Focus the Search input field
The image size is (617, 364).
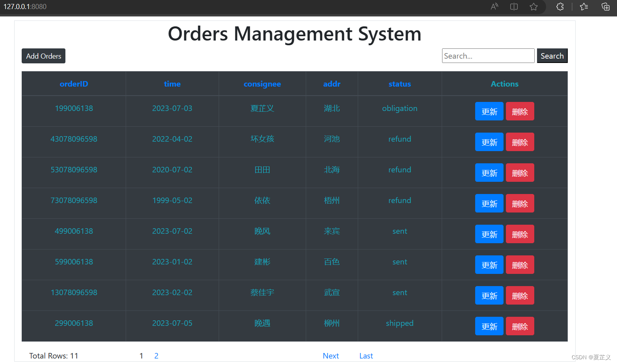(x=488, y=56)
